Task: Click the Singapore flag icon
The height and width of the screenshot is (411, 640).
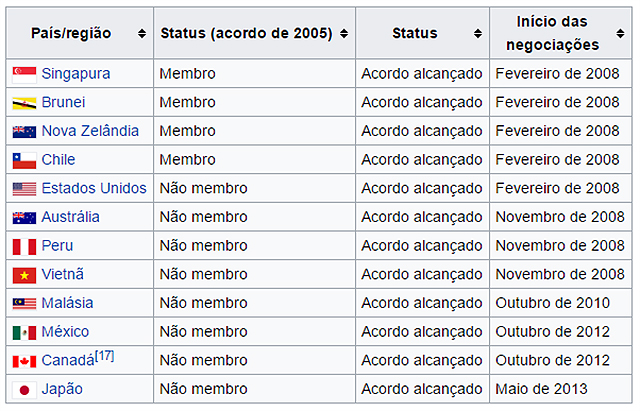Action: pos(24,75)
